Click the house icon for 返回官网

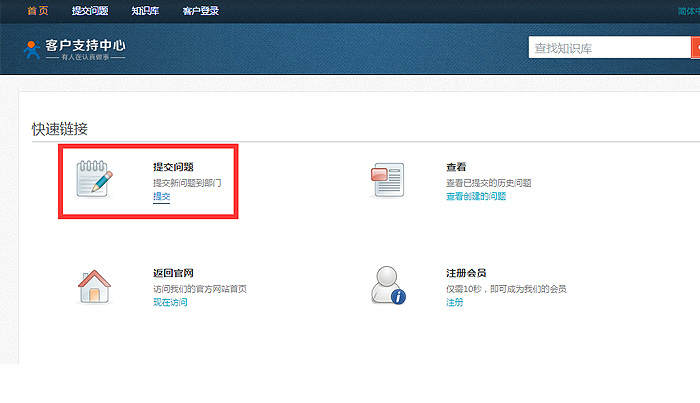[x=95, y=286]
